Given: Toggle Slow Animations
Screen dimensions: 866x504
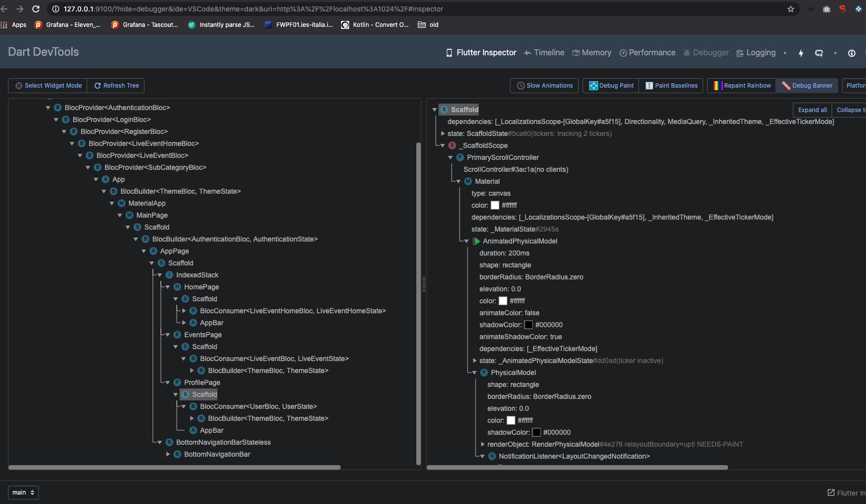Looking at the screenshot, I should pyautogui.click(x=544, y=86).
